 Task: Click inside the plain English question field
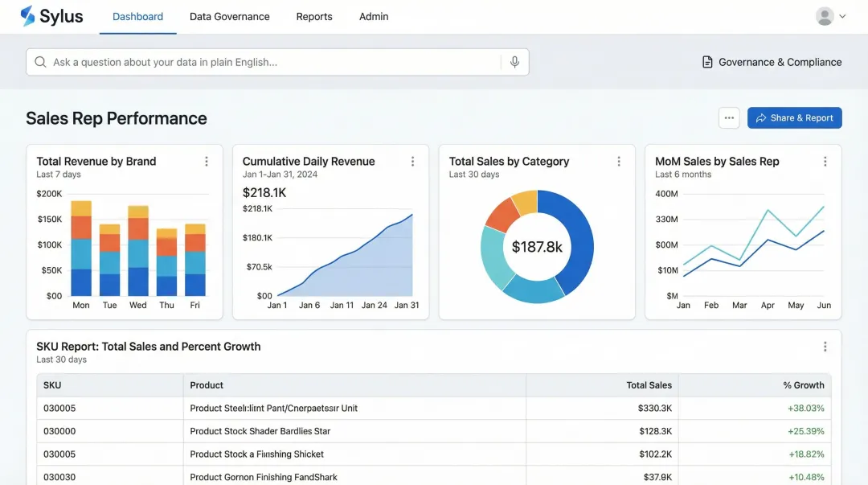(241, 61)
